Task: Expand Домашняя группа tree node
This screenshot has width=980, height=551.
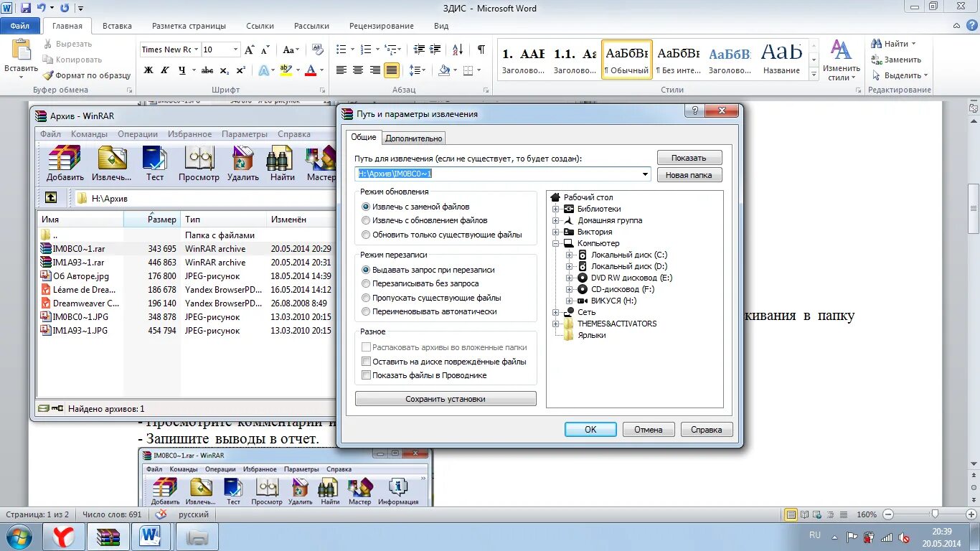Action: [556, 220]
